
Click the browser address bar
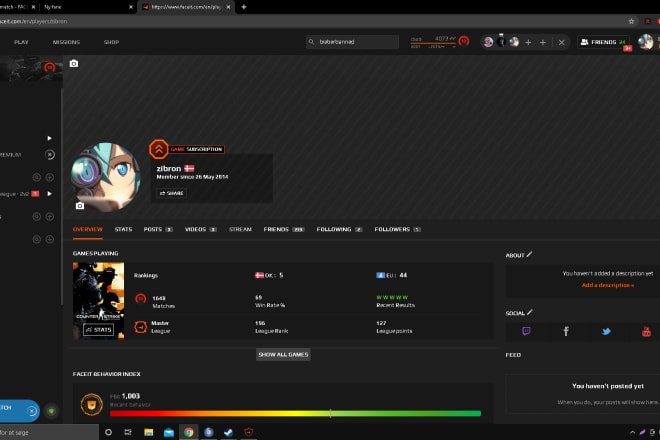[311, 21]
